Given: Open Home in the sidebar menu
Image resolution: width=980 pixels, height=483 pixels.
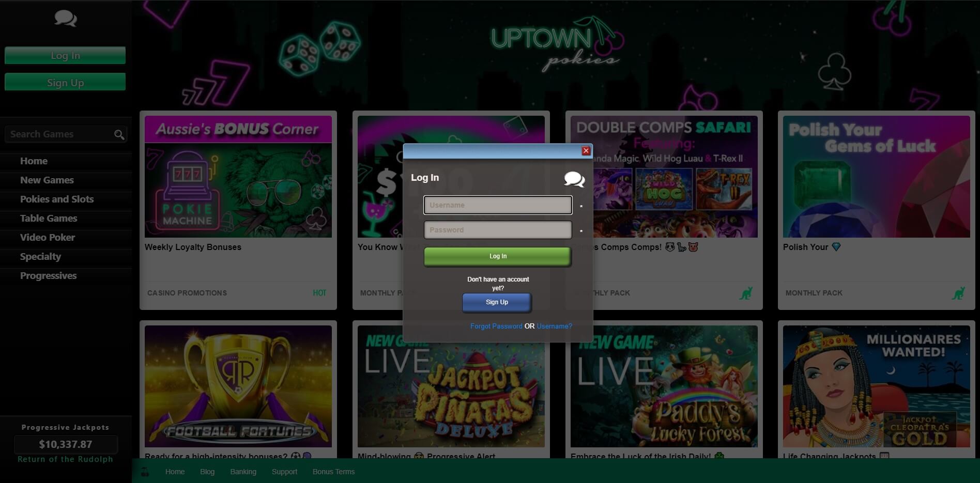Looking at the screenshot, I should point(34,161).
